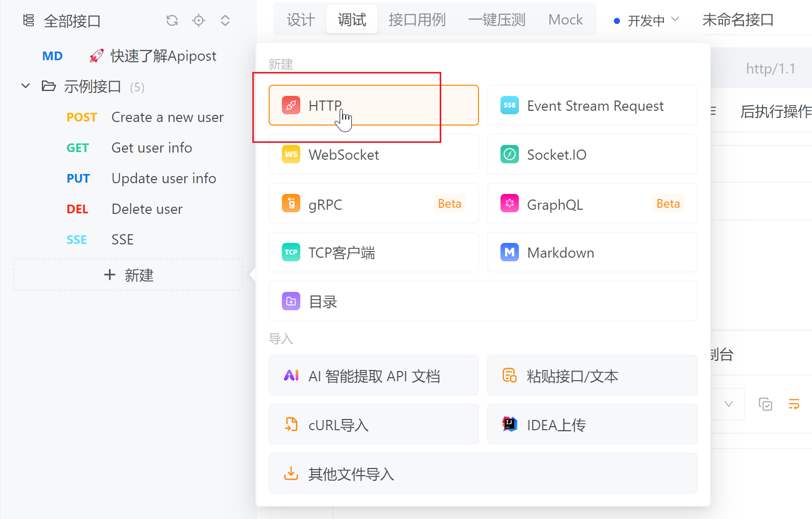Click the green Socket.IO icon
The width and height of the screenshot is (812, 519).
point(510,154)
